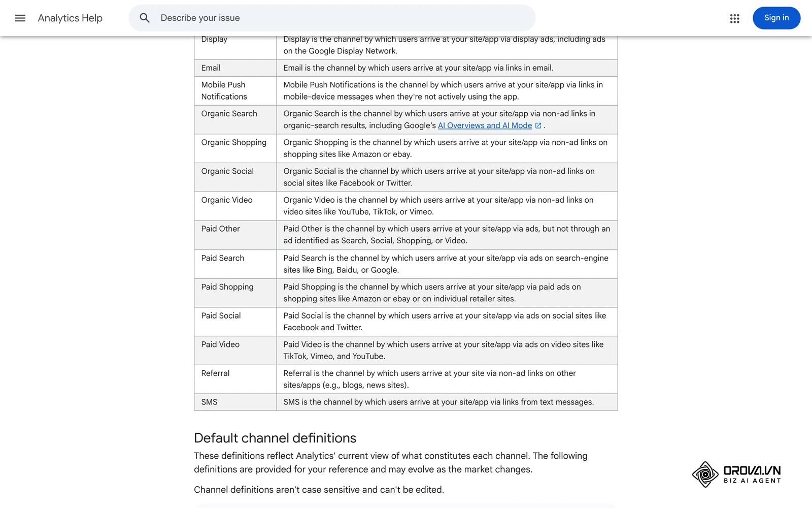
Task: Click the Analytics Help title
Action: click(70, 18)
